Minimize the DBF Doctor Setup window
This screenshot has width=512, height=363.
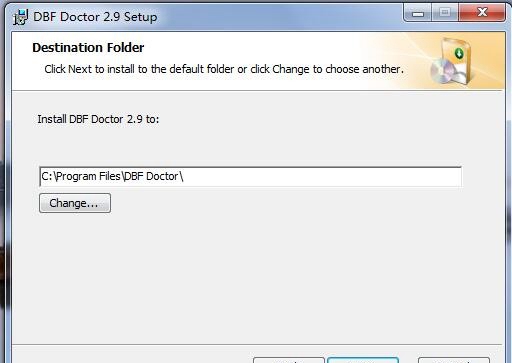(x=417, y=13)
